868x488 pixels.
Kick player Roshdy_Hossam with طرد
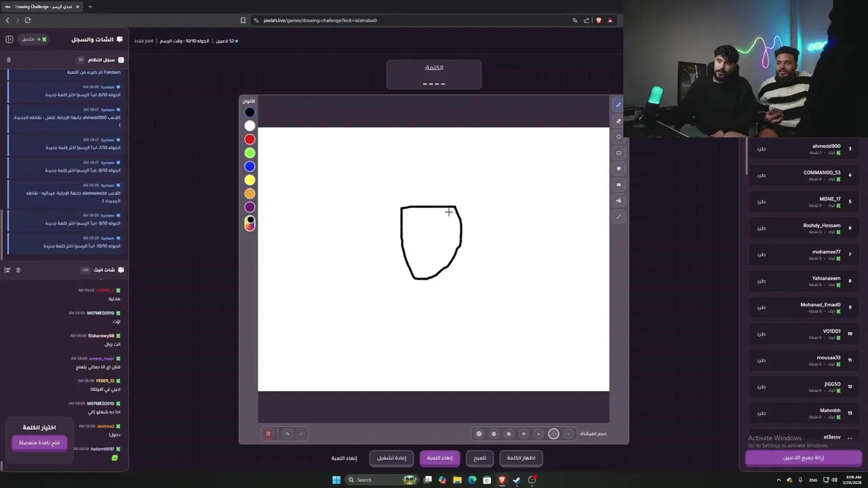(x=761, y=228)
